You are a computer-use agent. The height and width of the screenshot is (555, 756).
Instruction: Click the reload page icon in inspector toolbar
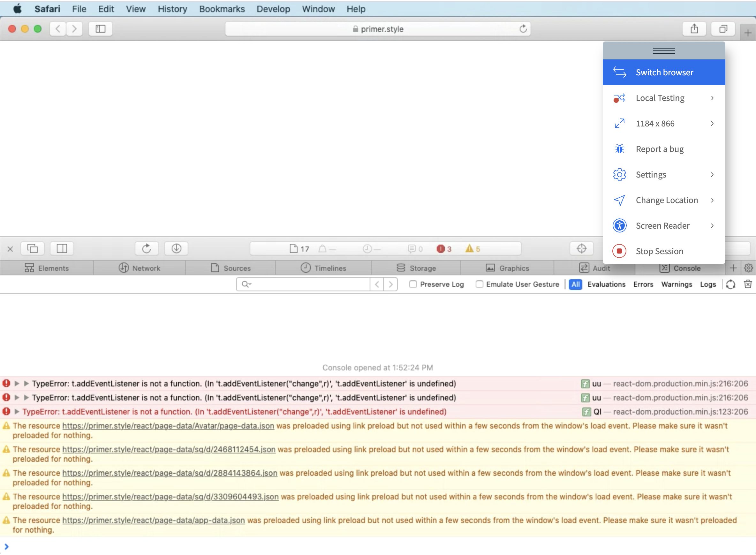click(x=147, y=249)
